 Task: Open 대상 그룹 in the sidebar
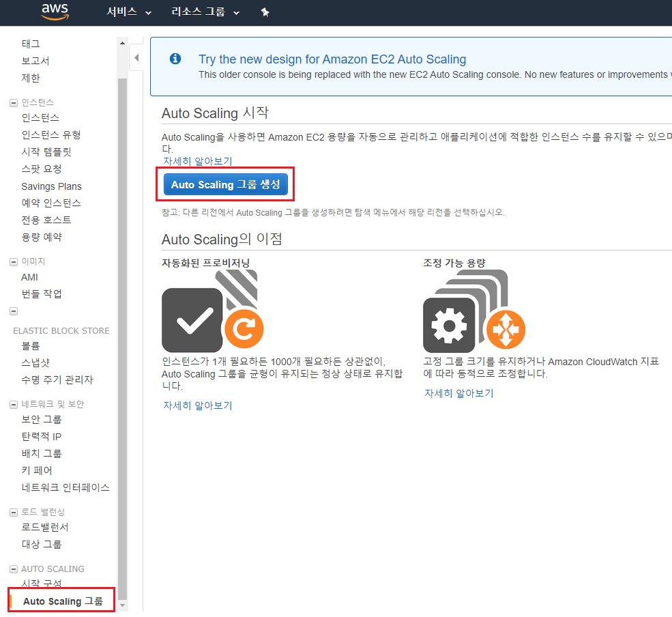(42, 545)
